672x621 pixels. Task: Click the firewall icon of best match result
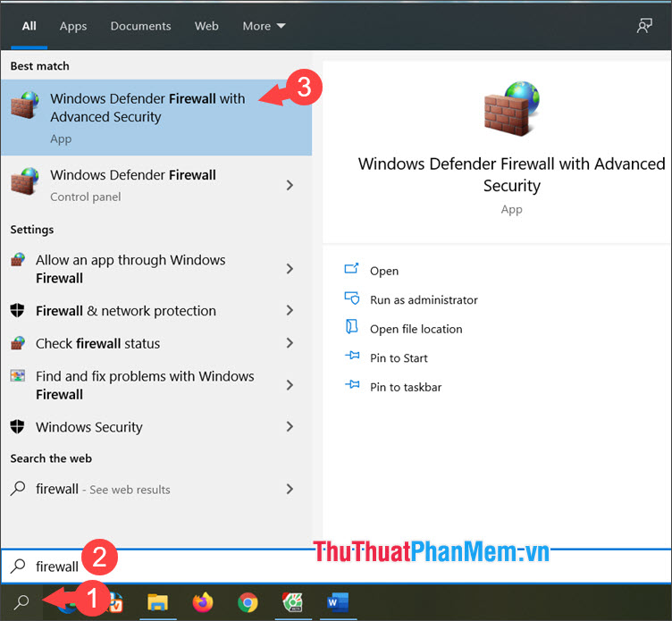[x=25, y=105]
